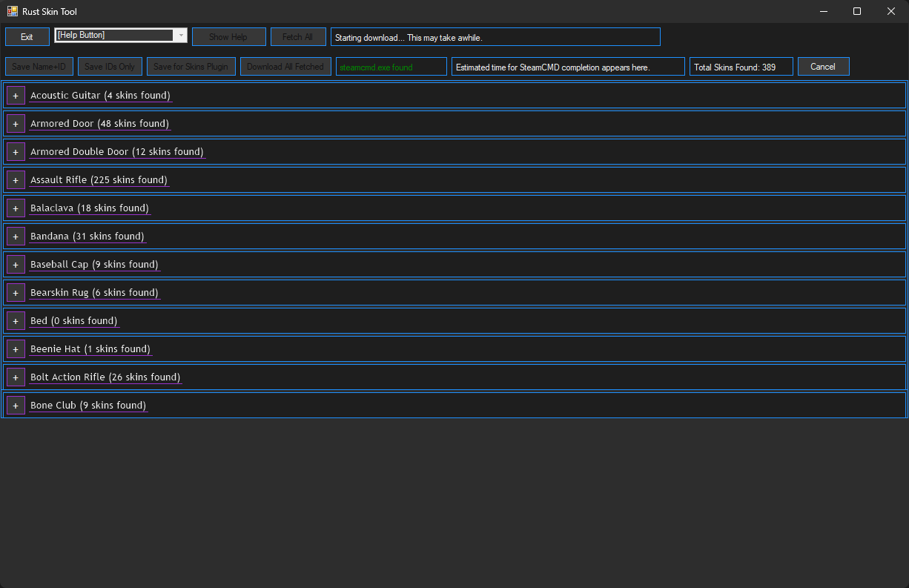Expand the Baseball Cap skins section
The image size is (909, 588).
click(16, 265)
